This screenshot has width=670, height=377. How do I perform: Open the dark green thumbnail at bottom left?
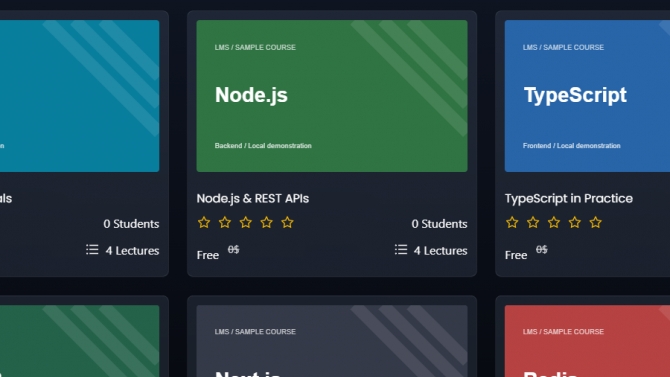coord(79,341)
